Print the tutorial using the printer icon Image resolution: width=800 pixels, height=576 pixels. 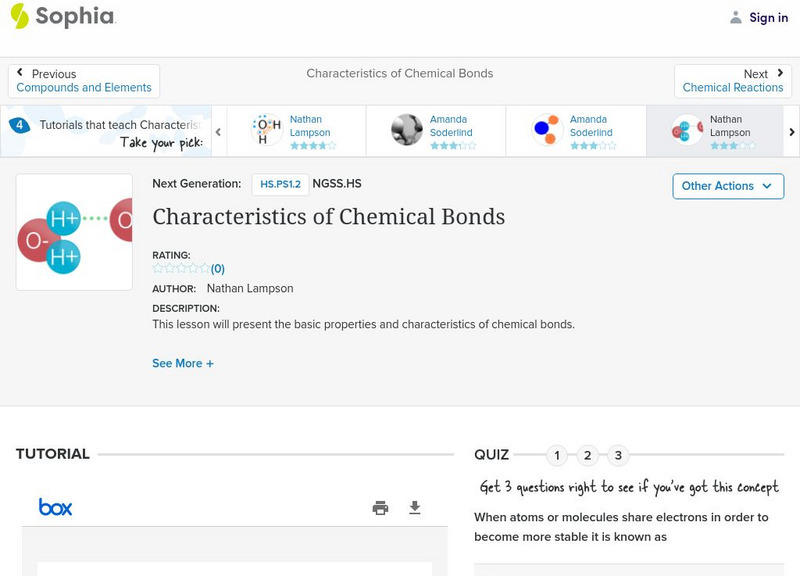pyautogui.click(x=380, y=508)
